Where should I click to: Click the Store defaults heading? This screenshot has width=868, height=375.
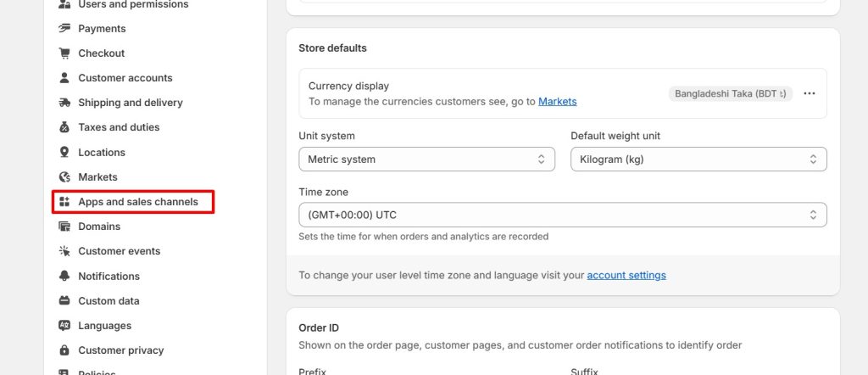332,48
